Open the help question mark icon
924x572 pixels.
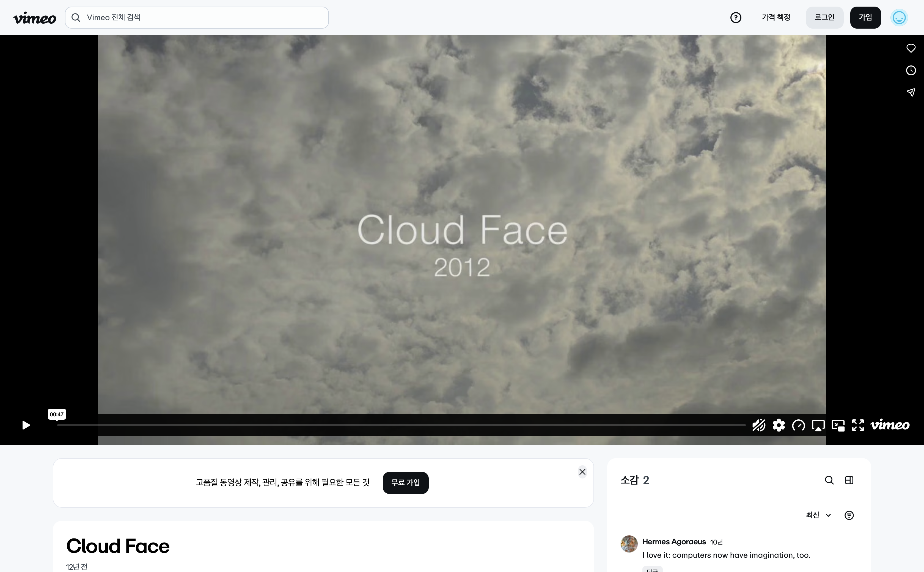point(736,17)
